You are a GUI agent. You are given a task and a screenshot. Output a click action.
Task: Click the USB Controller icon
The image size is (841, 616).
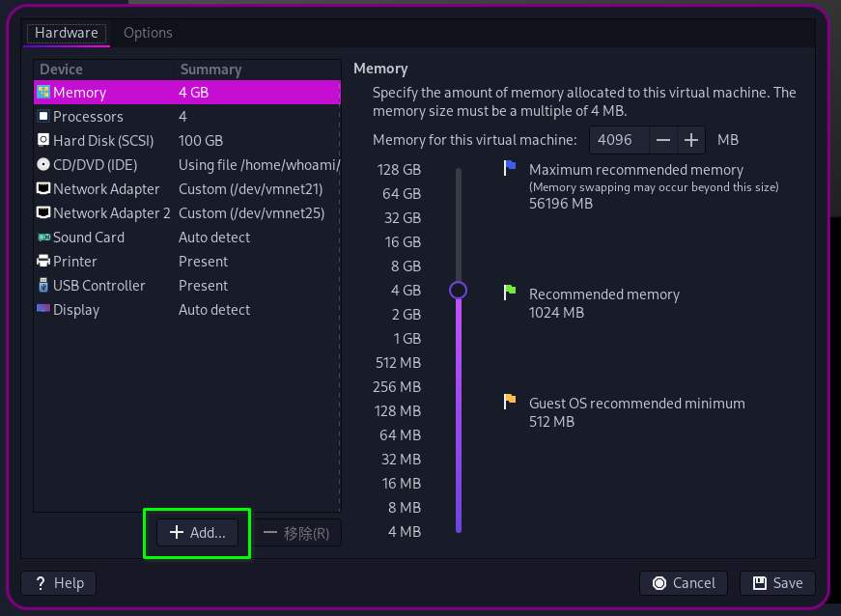coord(43,286)
